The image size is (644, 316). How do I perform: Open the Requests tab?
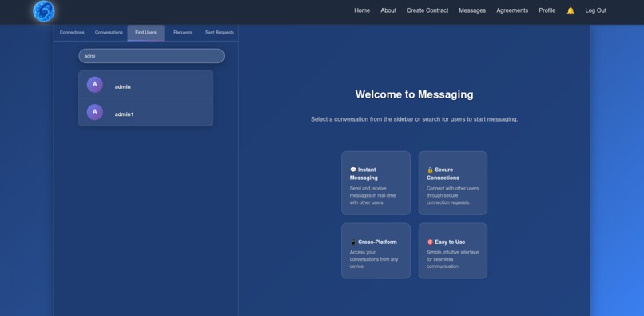coord(183,33)
